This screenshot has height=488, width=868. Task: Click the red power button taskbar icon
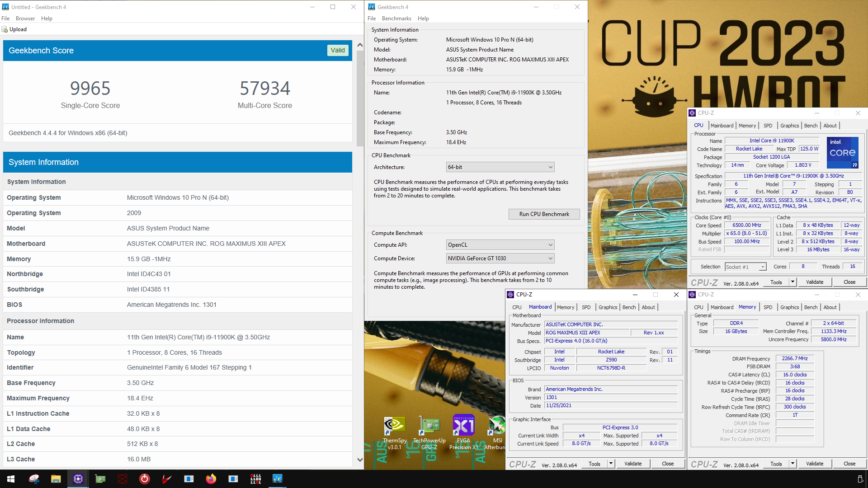pos(145,479)
